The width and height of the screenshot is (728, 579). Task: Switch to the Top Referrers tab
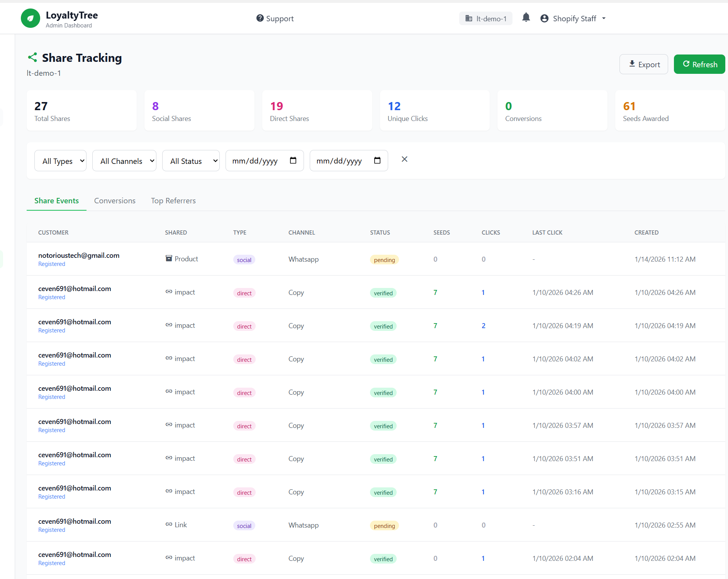click(x=173, y=201)
